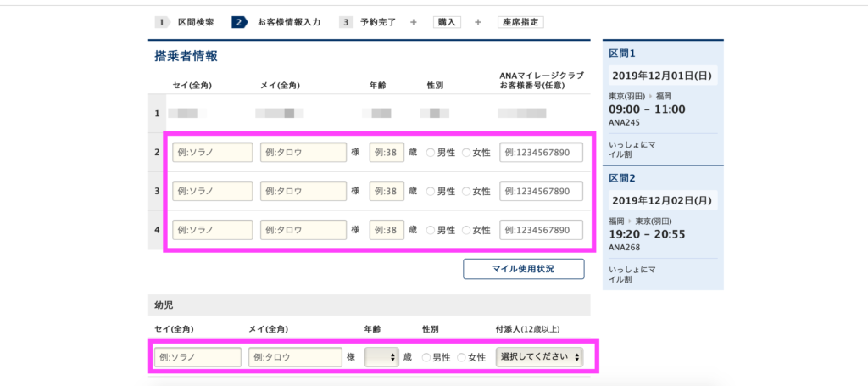The image size is (868, 386).
Task: Click the 09:00 – 11:00 flight time
Action: [647, 109]
